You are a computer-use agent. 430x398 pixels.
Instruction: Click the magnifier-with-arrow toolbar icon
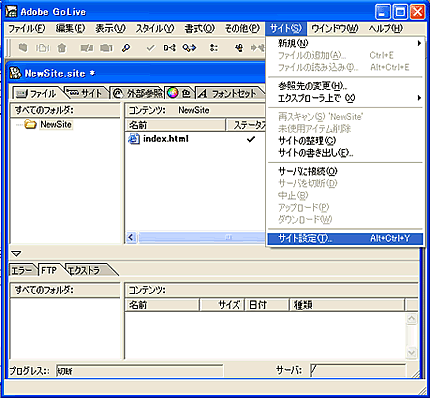189,48
